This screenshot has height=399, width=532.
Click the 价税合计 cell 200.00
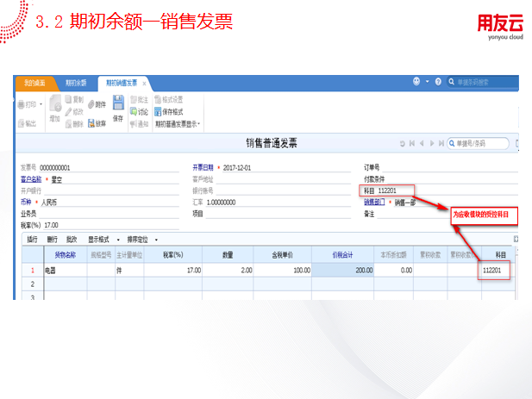(342, 271)
